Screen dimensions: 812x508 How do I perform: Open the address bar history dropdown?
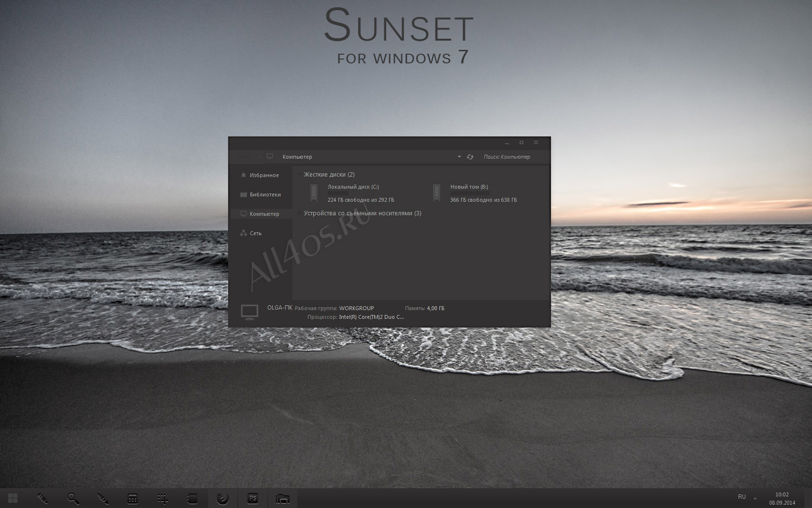pyautogui.click(x=459, y=157)
